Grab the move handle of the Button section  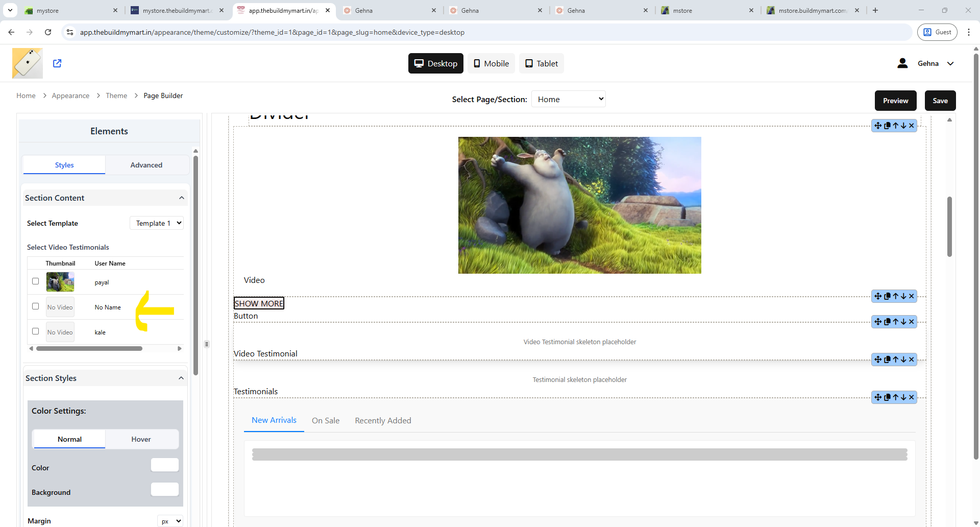[x=878, y=296]
